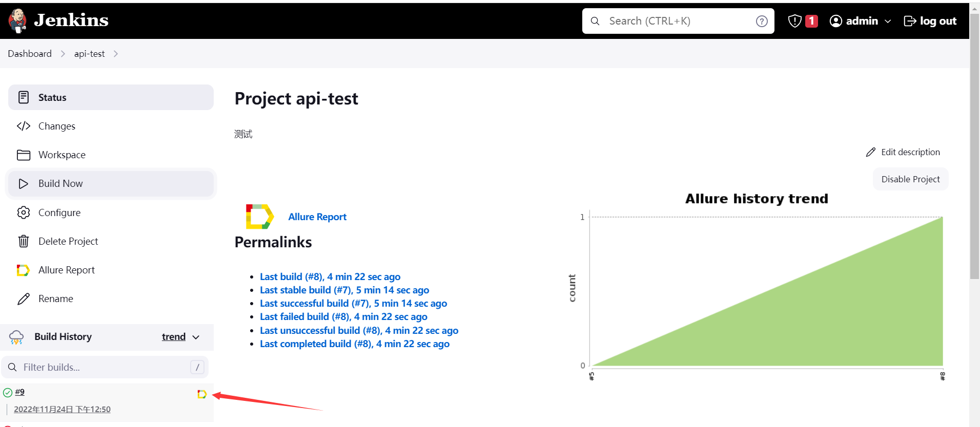Select Configure in the sidebar
This screenshot has height=427, width=980.
[x=59, y=212]
